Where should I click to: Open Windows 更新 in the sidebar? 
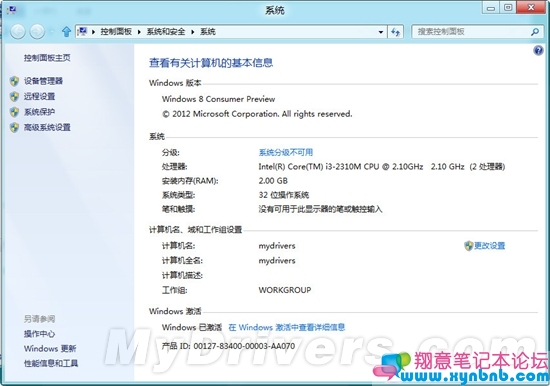click(50, 348)
